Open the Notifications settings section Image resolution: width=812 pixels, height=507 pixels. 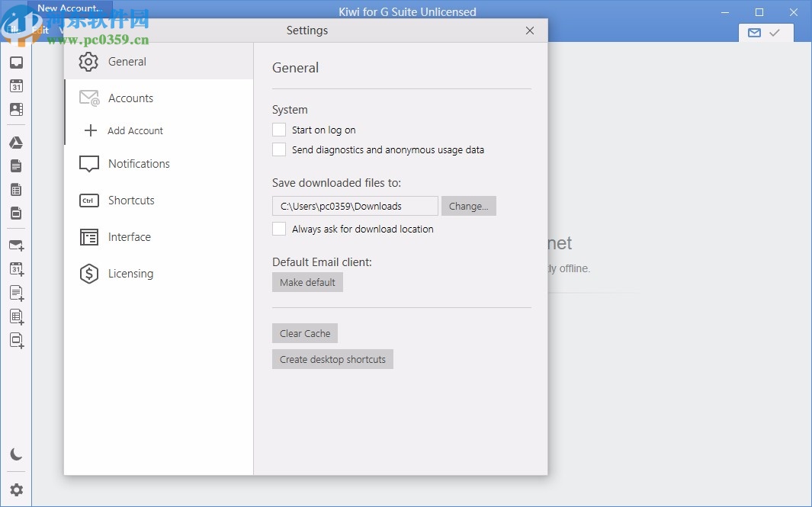coord(140,163)
